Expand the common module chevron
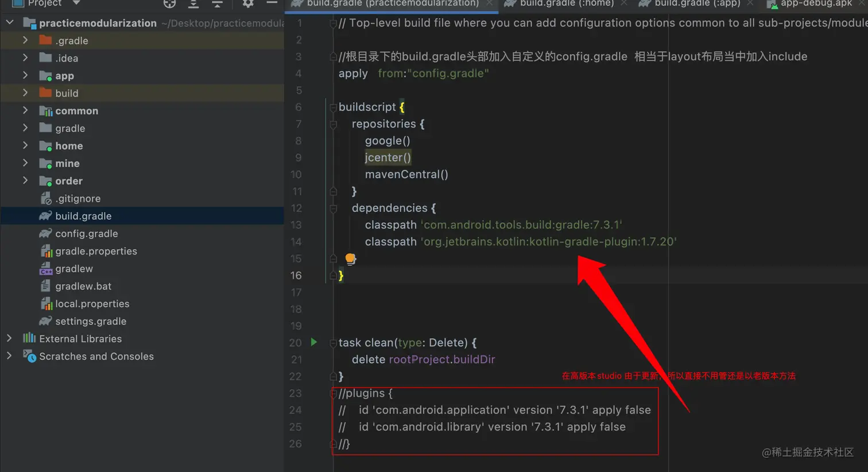The height and width of the screenshot is (472, 868). pyautogui.click(x=25, y=110)
